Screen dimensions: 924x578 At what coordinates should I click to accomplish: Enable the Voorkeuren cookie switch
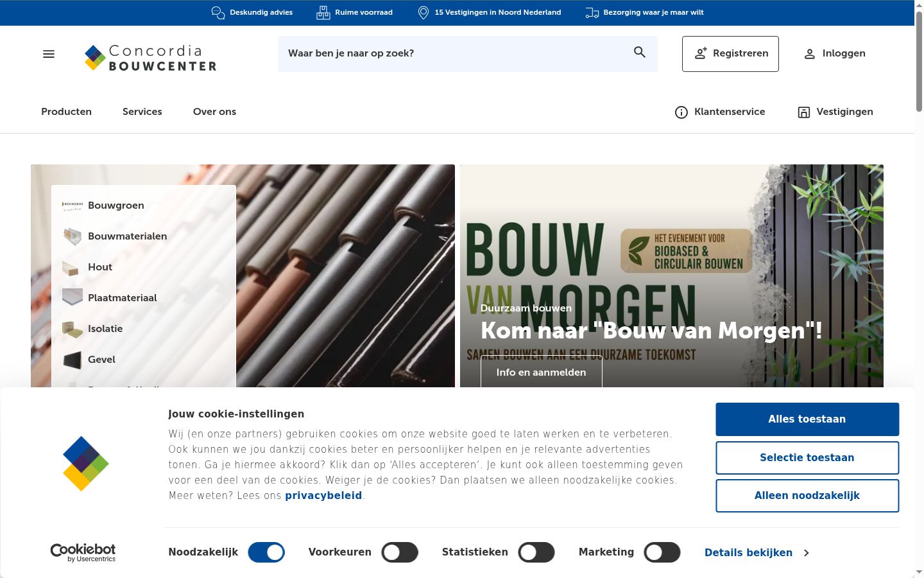coord(400,552)
